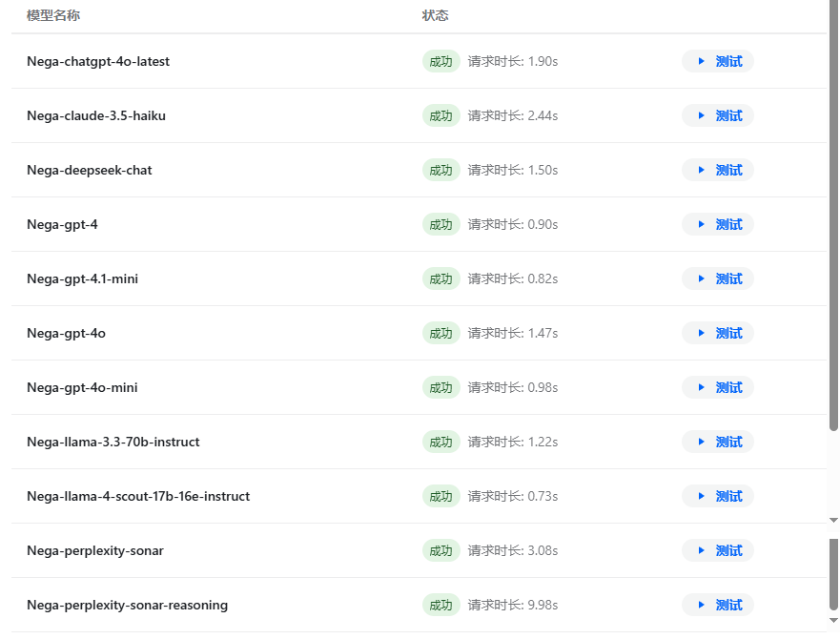Screen dimensions: 840x639
Task: Click success badge on Nega-gpt-4o-mini row
Action: [x=440, y=387]
